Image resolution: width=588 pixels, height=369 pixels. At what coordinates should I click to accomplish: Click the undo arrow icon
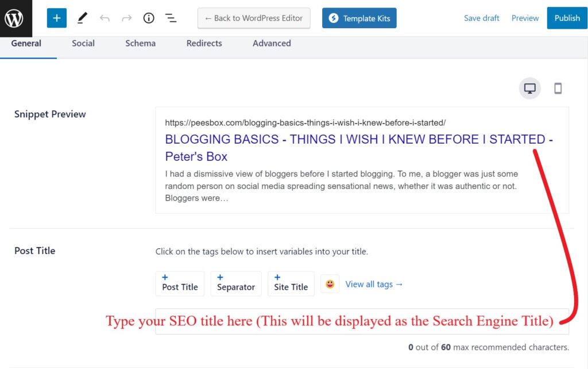tap(105, 18)
